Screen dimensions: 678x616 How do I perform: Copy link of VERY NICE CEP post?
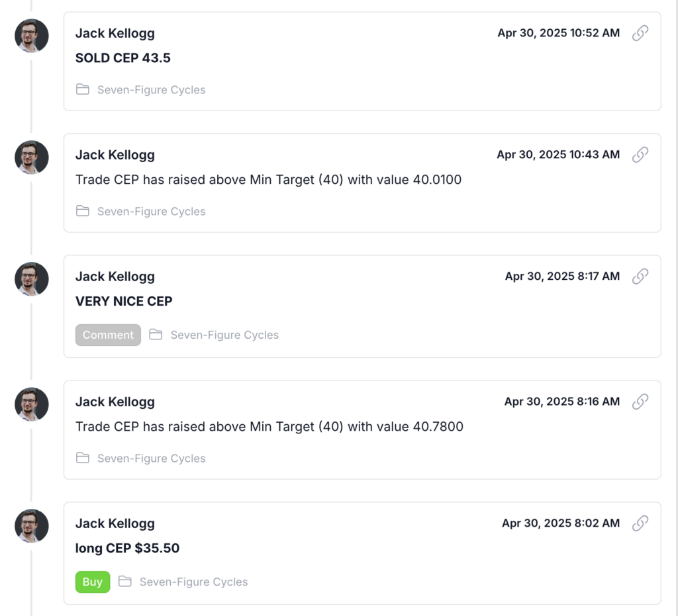(x=640, y=277)
